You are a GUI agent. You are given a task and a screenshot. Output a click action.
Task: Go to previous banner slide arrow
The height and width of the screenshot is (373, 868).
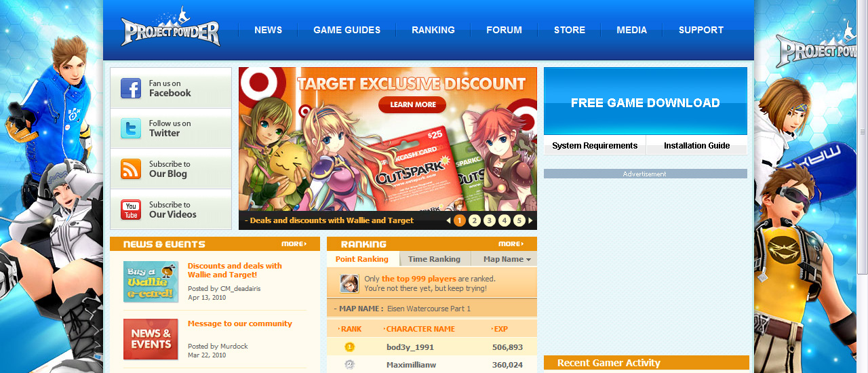tap(448, 220)
